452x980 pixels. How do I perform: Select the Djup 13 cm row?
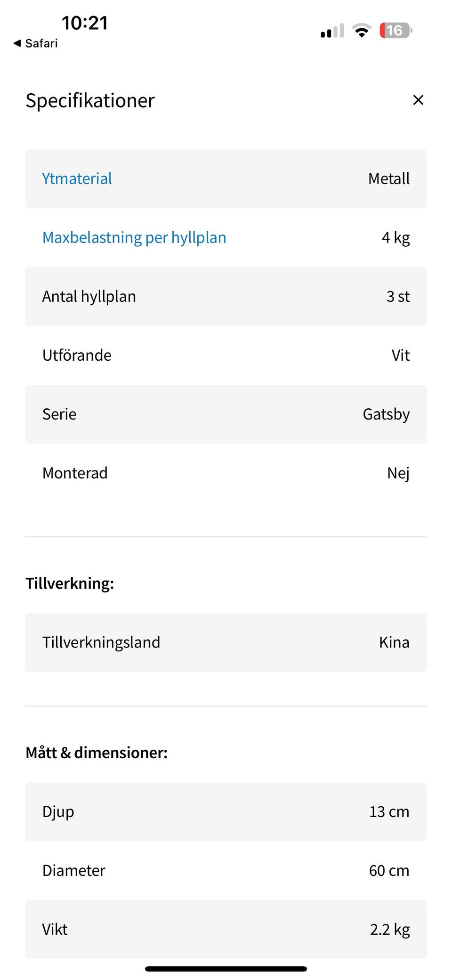226,812
